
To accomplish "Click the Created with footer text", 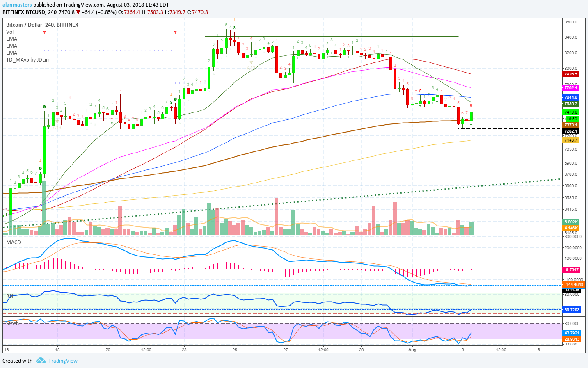I will tap(17, 361).
